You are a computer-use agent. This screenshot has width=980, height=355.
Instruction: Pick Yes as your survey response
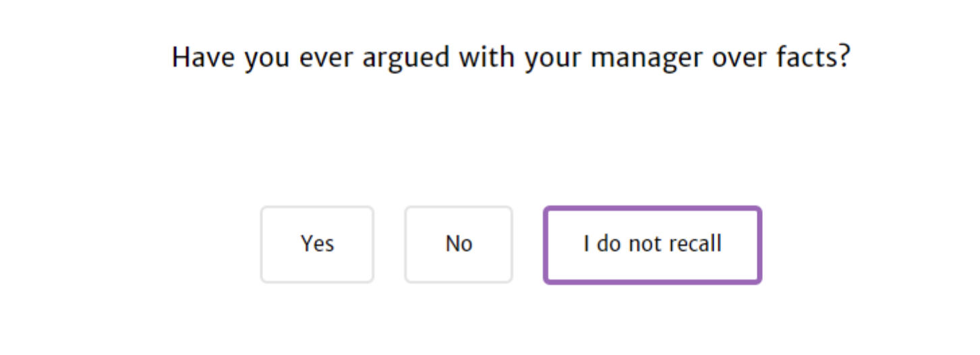(317, 244)
